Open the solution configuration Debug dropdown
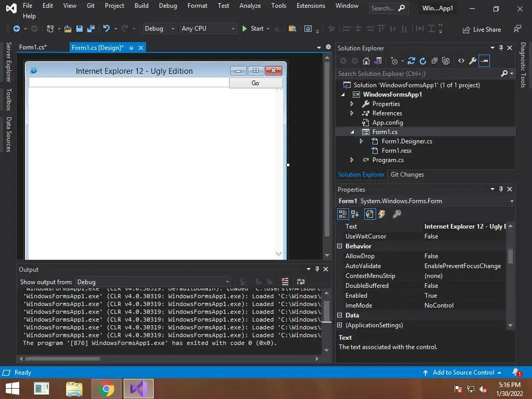The image size is (532, 399). coord(159,29)
